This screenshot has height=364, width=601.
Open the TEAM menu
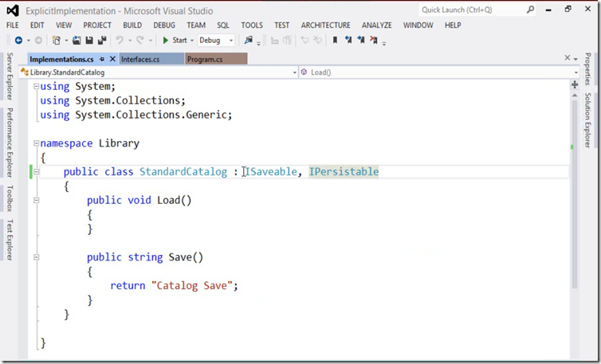pyautogui.click(x=196, y=25)
